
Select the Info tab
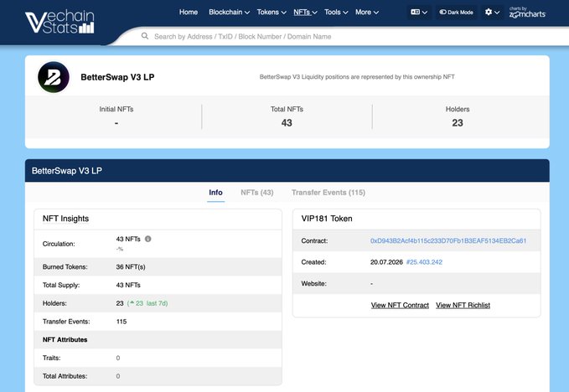(x=215, y=192)
